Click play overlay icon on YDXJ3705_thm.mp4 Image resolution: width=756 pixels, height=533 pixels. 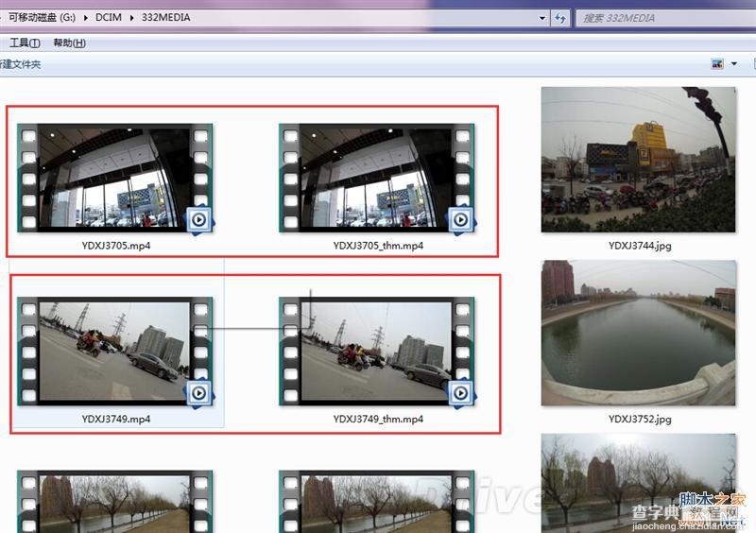[x=461, y=220]
